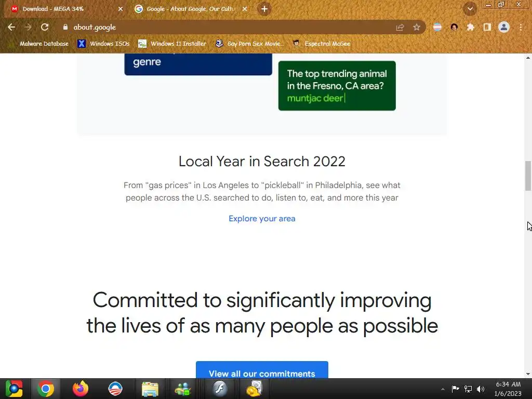The height and width of the screenshot is (399, 532).
Task: Bookmark this page with the star icon
Action: coord(417,27)
